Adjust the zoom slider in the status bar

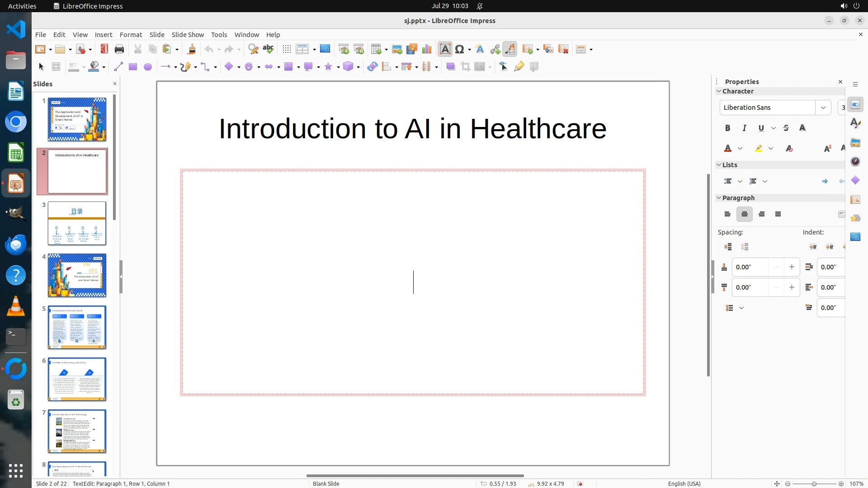coord(814,483)
